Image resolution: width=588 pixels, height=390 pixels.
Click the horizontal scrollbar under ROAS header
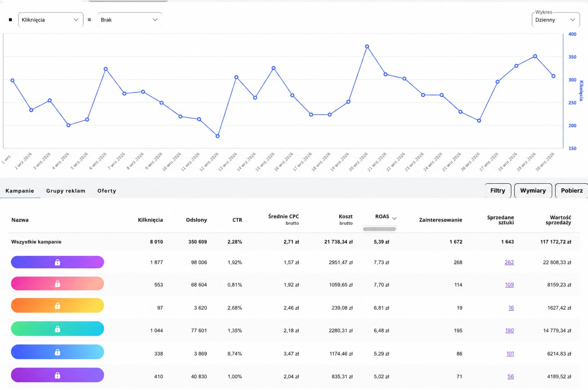pos(379,229)
